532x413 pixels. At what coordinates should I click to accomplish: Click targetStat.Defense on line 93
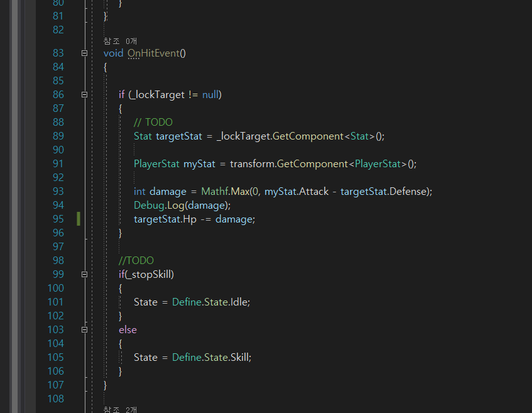pos(383,192)
